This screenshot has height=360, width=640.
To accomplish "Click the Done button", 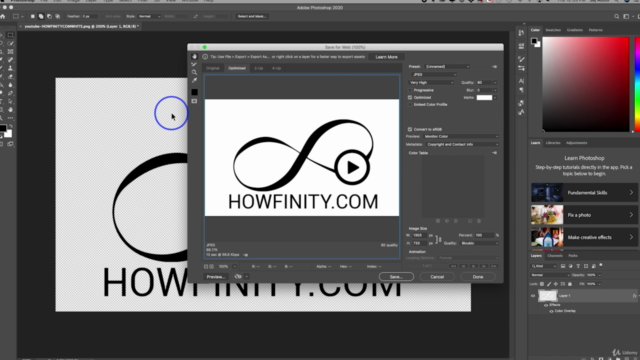I will tap(478, 277).
